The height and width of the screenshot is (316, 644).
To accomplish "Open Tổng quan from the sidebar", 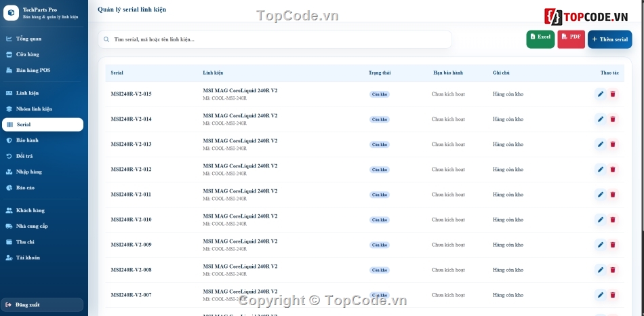I will pyautogui.click(x=43, y=39).
